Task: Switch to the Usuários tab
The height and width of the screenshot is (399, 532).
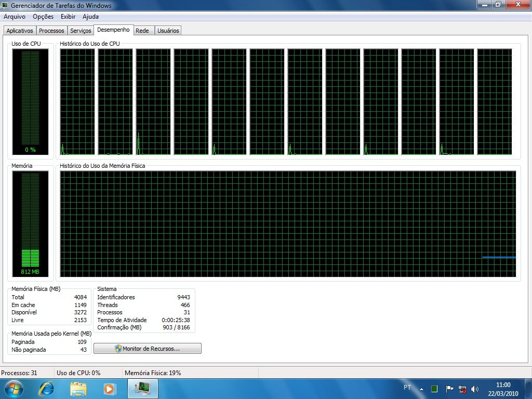Action: [x=168, y=31]
